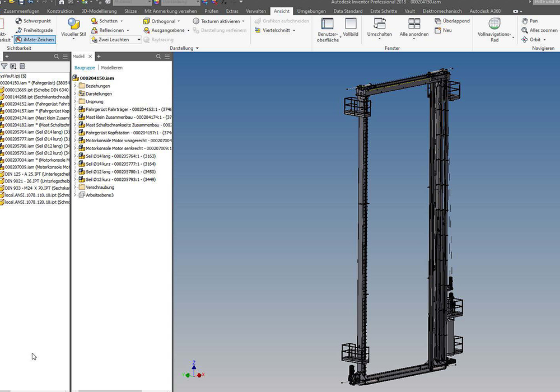Screen dimensions: 560x392
Task: Click the Neu window button
Action: click(x=443, y=30)
